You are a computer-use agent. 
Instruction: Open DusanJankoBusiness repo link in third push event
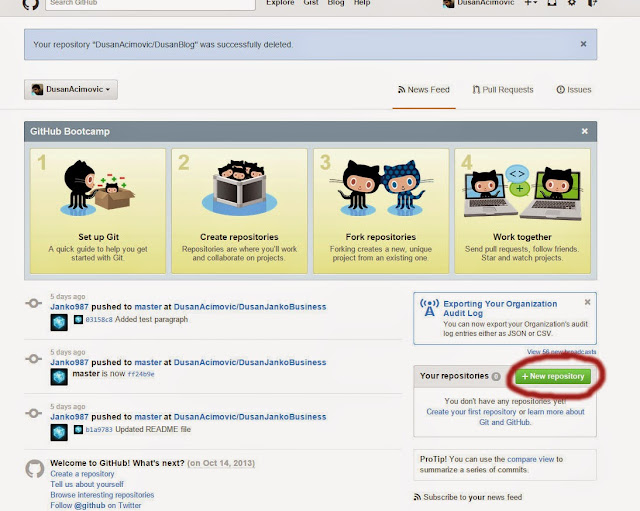click(x=250, y=417)
